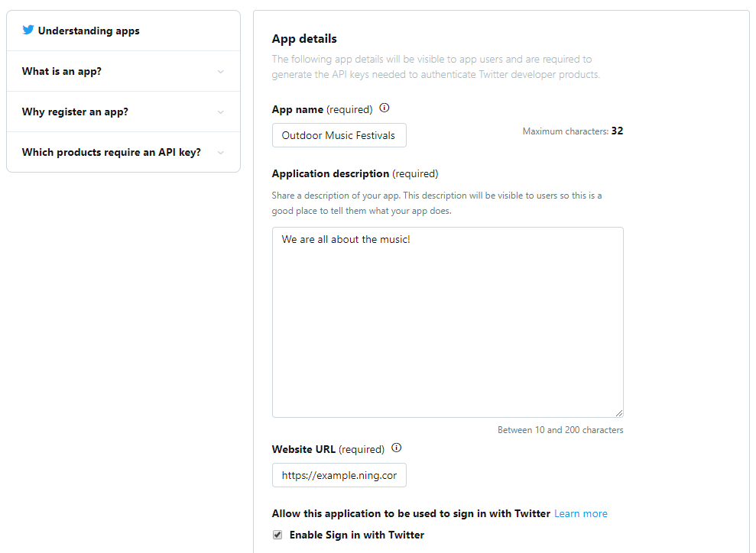Click the 'Application description (required)' label

pyautogui.click(x=355, y=173)
